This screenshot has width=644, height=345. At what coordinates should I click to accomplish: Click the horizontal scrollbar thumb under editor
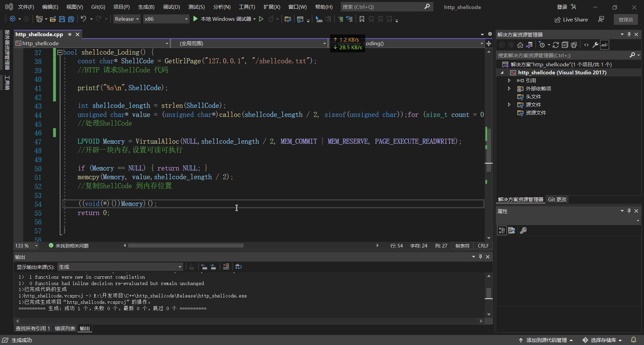click(186, 246)
